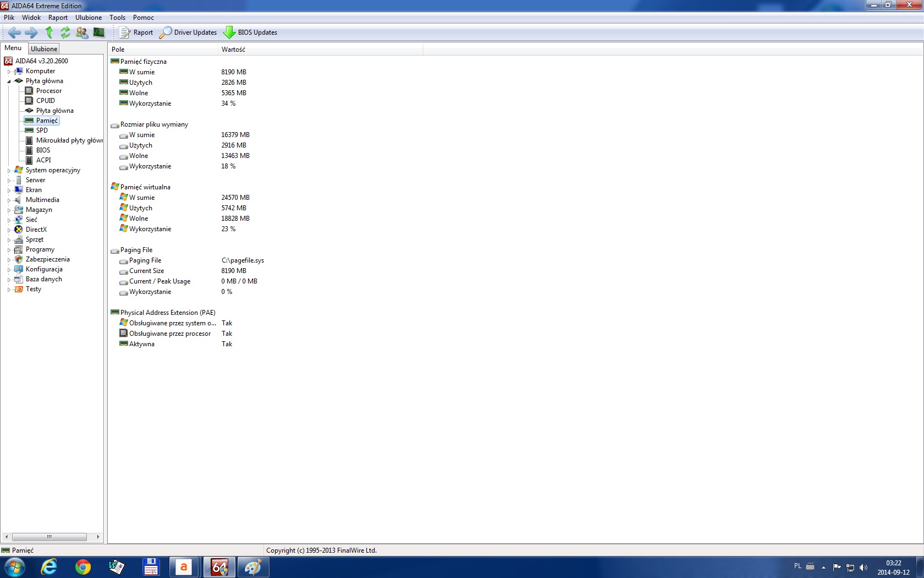924x578 pixels.
Task: Expand the Sieć tree node
Action: (x=9, y=220)
